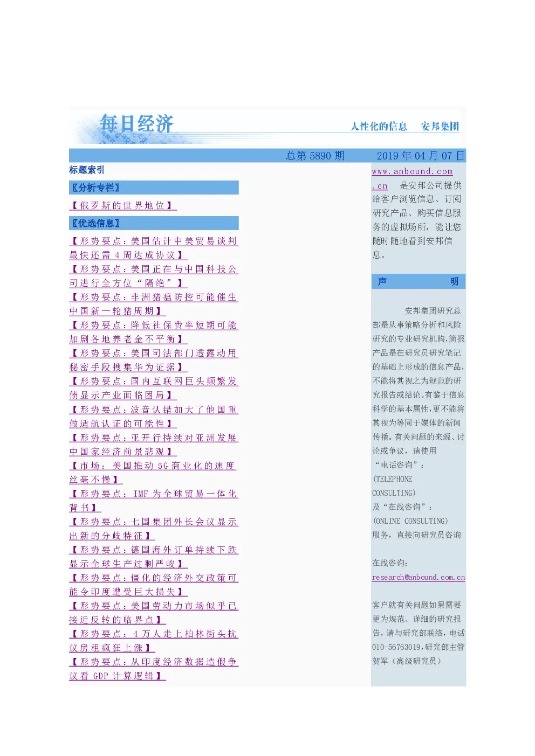Click the 安邦集团 text in banner

440,126
